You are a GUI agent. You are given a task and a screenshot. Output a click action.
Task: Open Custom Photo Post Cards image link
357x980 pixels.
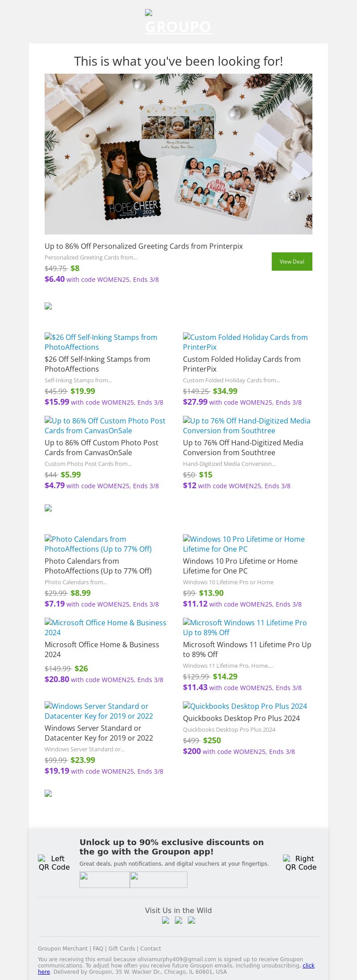click(105, 426)
